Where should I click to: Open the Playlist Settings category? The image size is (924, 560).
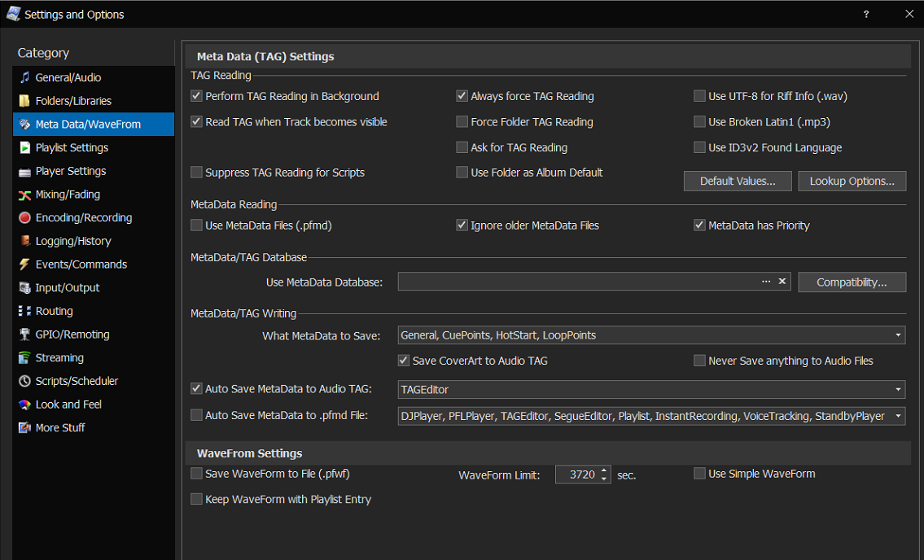coord(94,147)
